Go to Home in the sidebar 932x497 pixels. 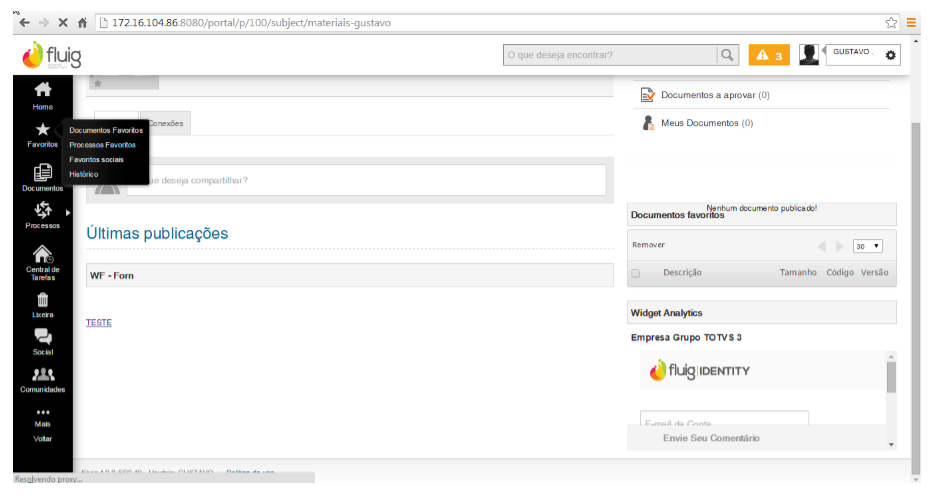(43, 93)
